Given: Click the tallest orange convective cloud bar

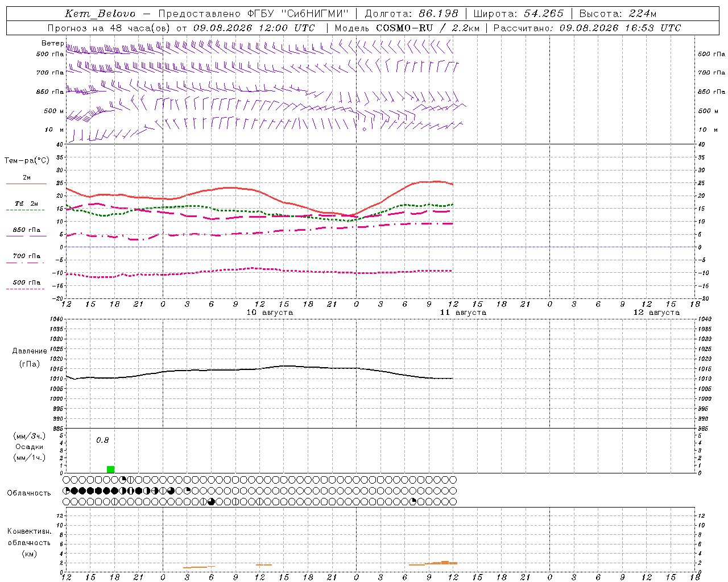Looking at the screenshot, I should [445, 563].
